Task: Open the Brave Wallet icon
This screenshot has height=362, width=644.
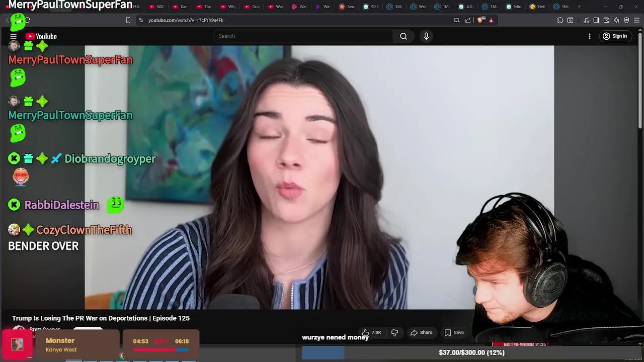Action: [x=606, y=20]
